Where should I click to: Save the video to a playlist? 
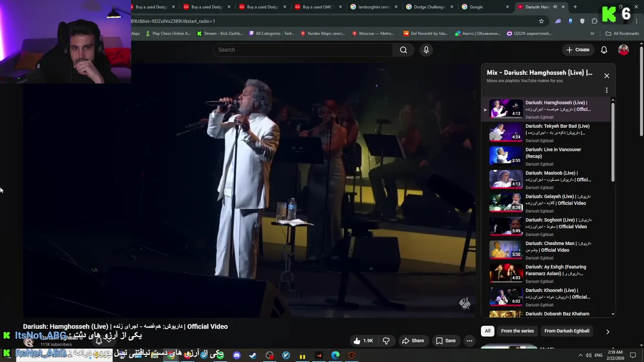click(x=446, y=341)
